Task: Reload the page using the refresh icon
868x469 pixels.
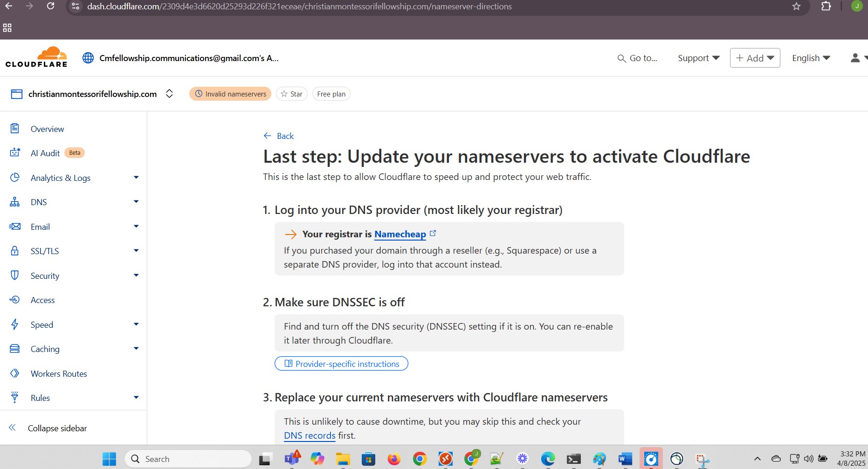Action: (51, 7)
